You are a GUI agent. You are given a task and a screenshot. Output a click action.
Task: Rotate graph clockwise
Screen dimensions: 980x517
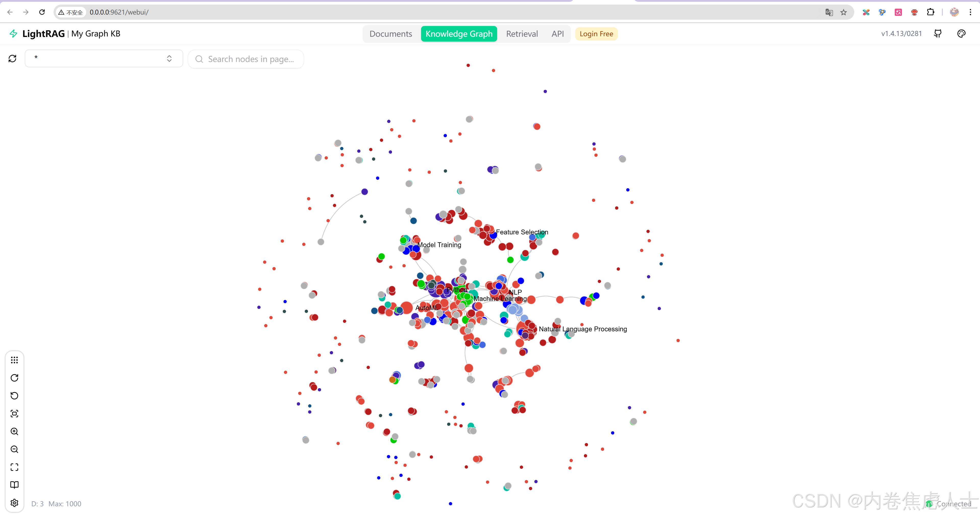point(15,377)
